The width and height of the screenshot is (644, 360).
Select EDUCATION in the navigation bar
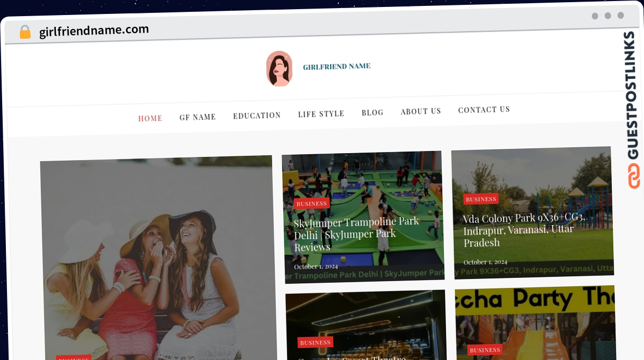pos(257,116)
